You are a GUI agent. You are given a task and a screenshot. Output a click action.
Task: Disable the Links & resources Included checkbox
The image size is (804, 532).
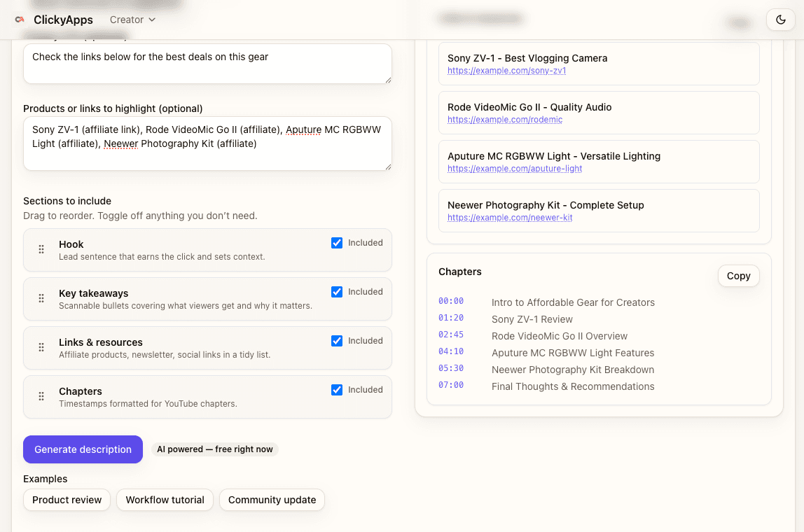(337, 341)
